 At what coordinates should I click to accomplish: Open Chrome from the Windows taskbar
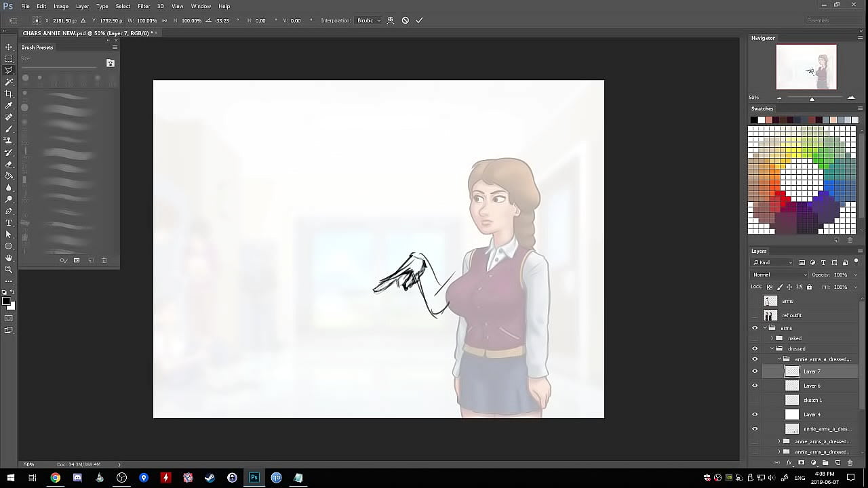click(55, 478)
